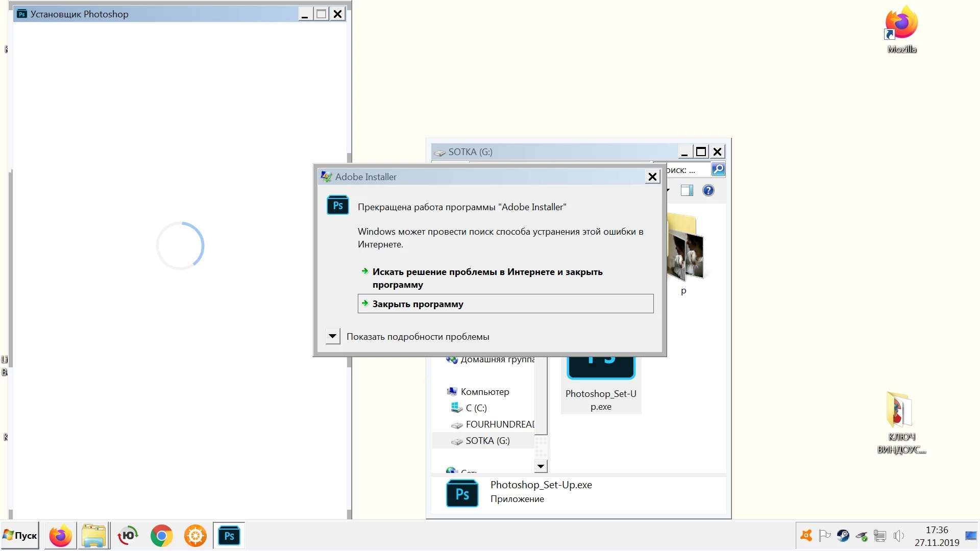Select C (C:) drive in navigation tree

point(476,408)
